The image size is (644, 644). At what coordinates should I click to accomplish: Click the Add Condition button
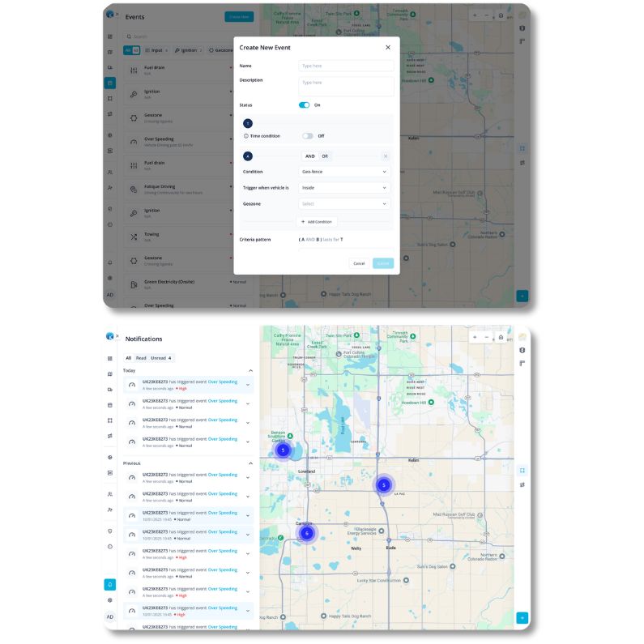(x=317, y=222)
